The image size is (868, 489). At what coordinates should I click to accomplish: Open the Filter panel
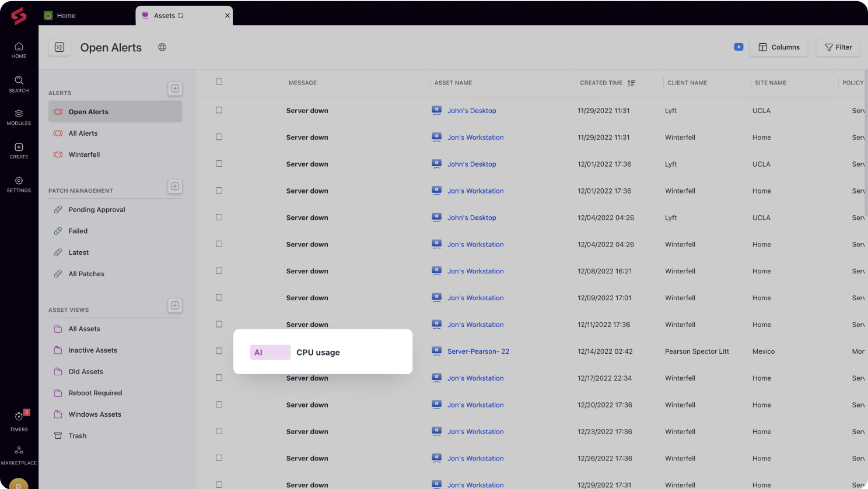coord(838,47)
